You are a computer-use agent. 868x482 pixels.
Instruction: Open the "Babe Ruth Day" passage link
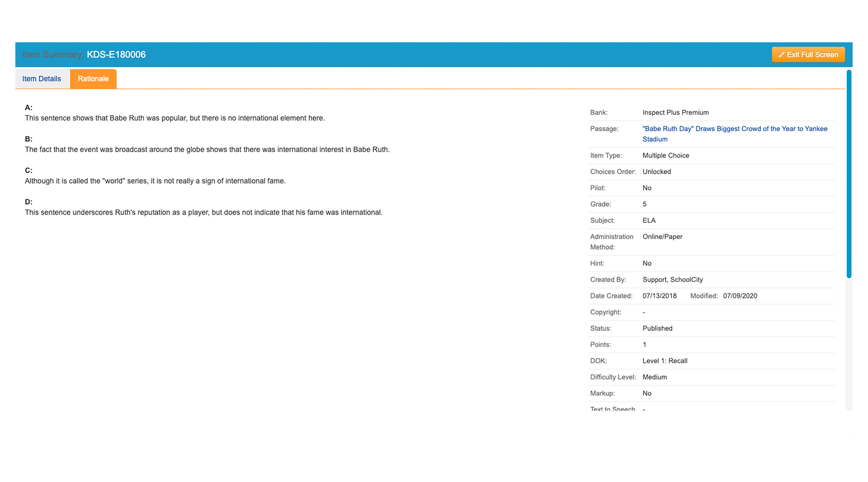(x=735, y=134)
